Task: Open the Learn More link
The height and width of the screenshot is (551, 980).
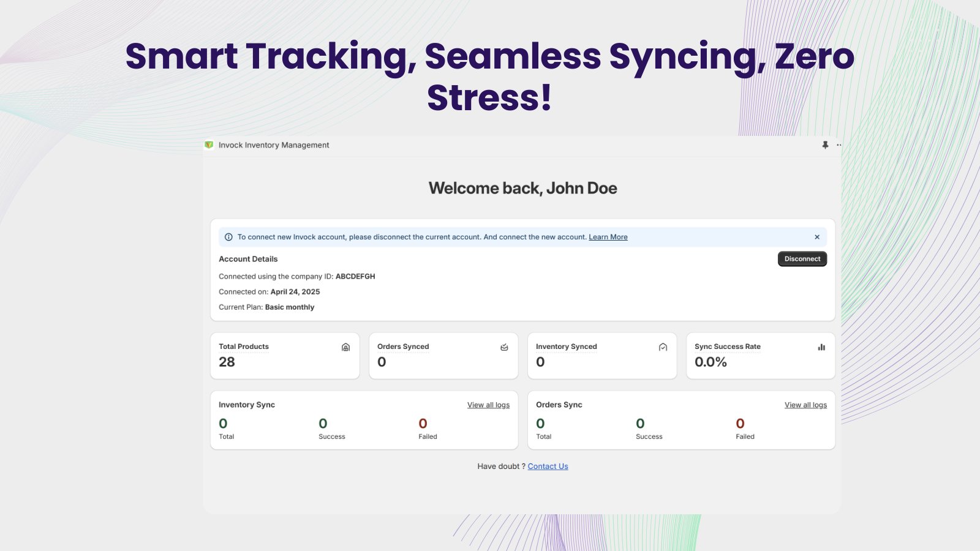Action: [608, 237]
